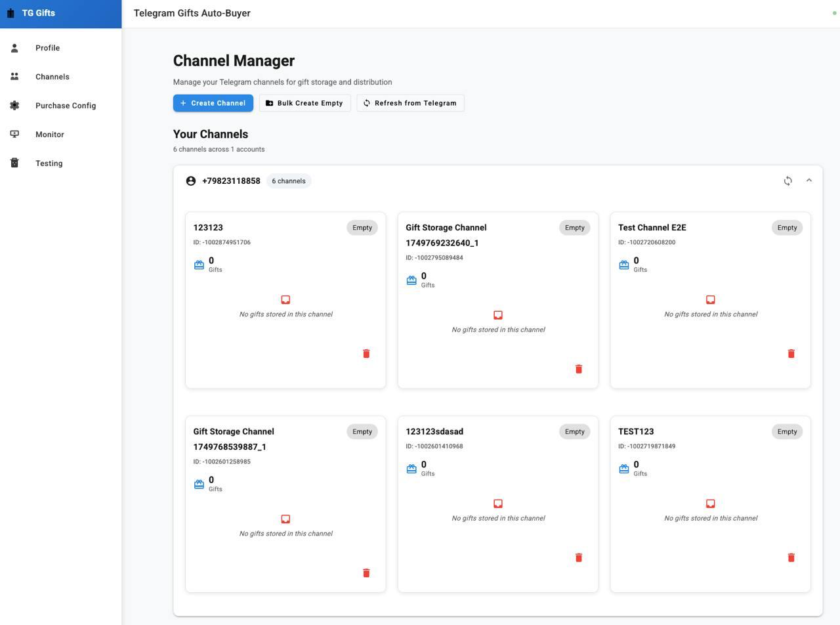The height and width of the screenshot is (625, 840).
Task: Open Purchase Config in the sidebar
Action: (x=61, y=106)
